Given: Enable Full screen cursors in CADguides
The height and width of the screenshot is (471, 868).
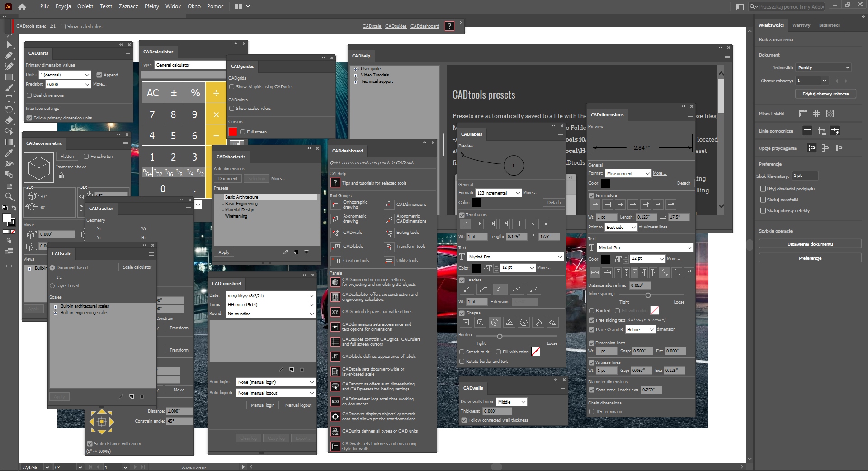Looking at the screenshot, I should point(242,132).
